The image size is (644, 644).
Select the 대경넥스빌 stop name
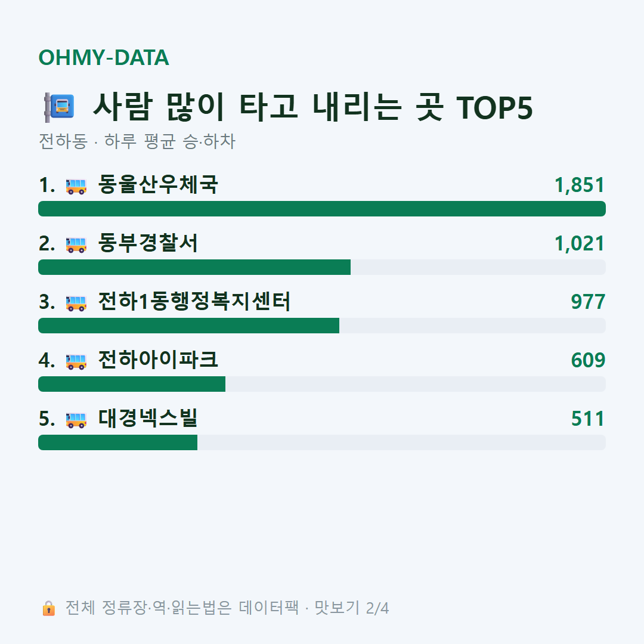point(148,419)
